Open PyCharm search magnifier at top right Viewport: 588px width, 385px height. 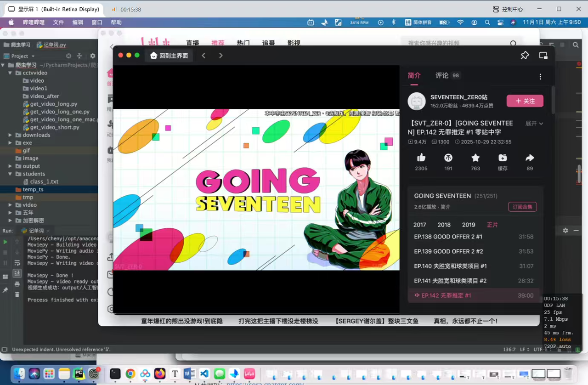pyautogui.click(x=576, y=45)
